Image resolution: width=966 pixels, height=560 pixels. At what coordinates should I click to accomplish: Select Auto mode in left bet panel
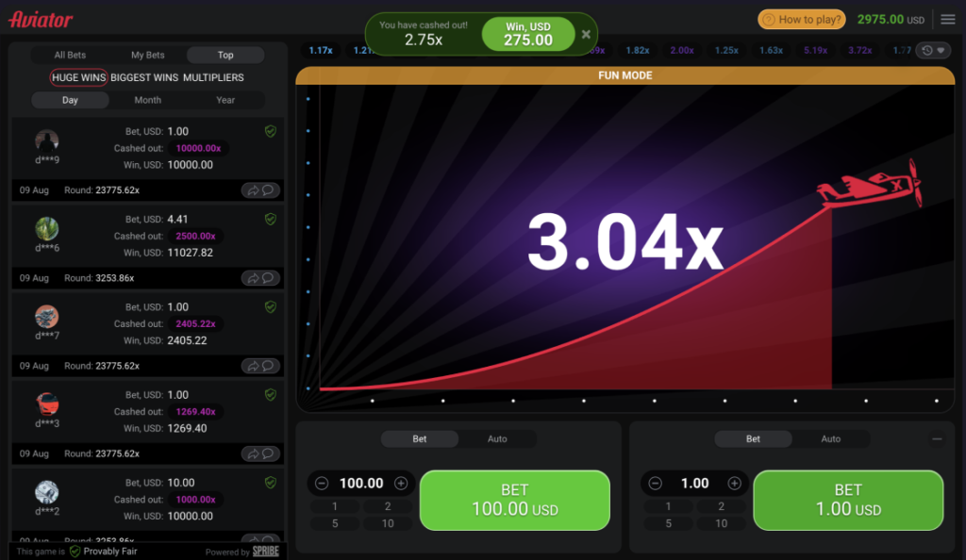(497, 438)
